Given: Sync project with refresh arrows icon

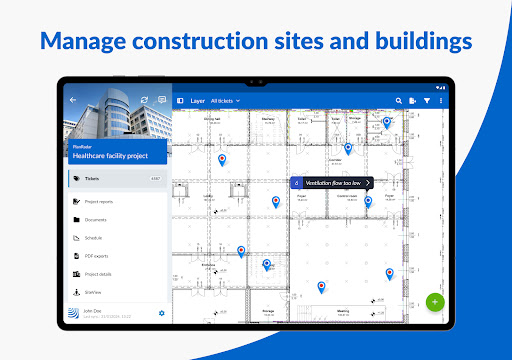Looking at the screenshot, I should point(144,100).
